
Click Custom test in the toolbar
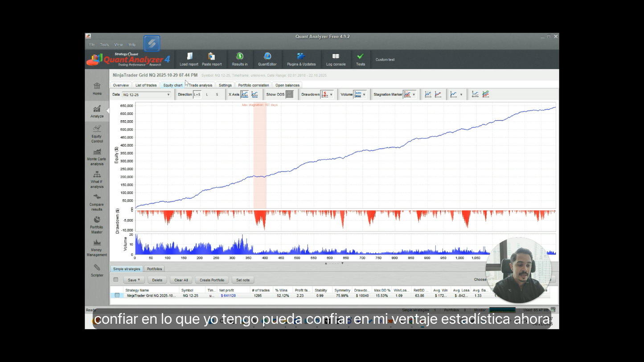(385, 60)
